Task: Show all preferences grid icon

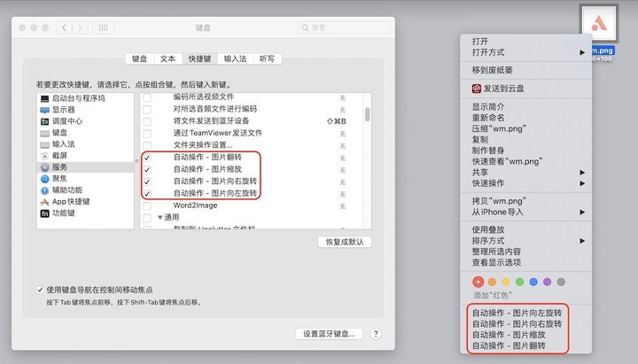Action: [x=104, y=27]
